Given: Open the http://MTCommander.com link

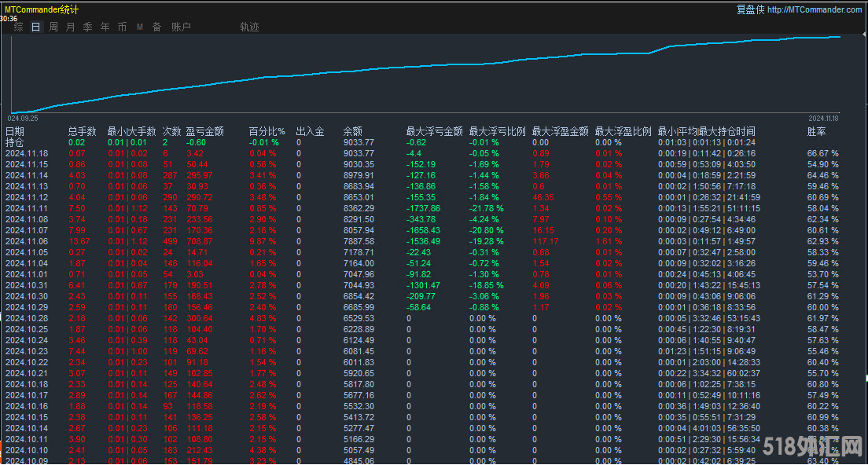Looking at the screenshot, I should 815,9.
